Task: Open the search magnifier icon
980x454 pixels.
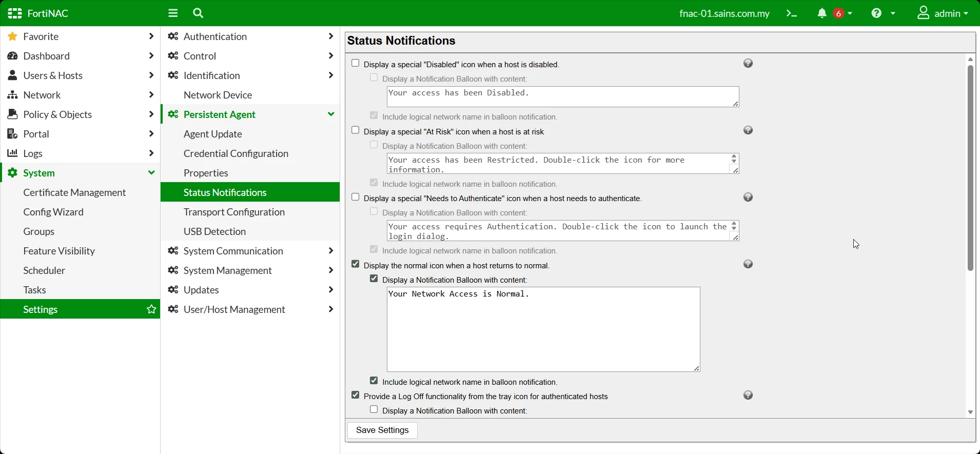Action: point(199,13)
